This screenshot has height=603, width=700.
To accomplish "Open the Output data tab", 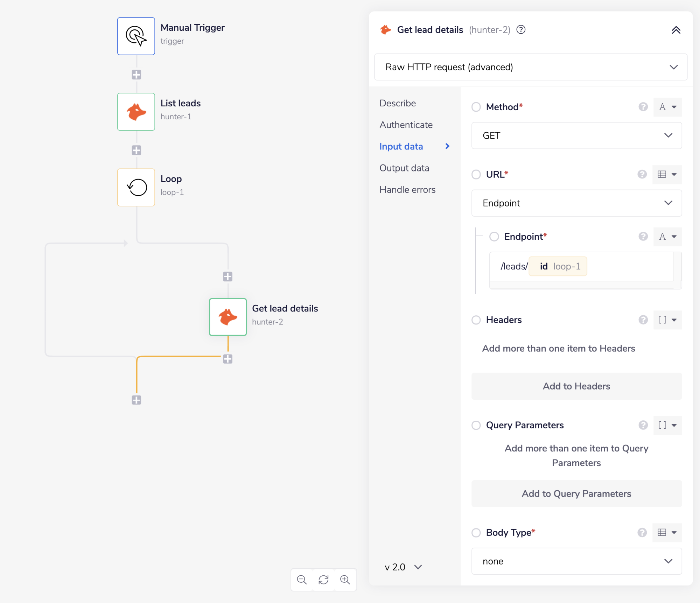I will click(x=404, y=168).
